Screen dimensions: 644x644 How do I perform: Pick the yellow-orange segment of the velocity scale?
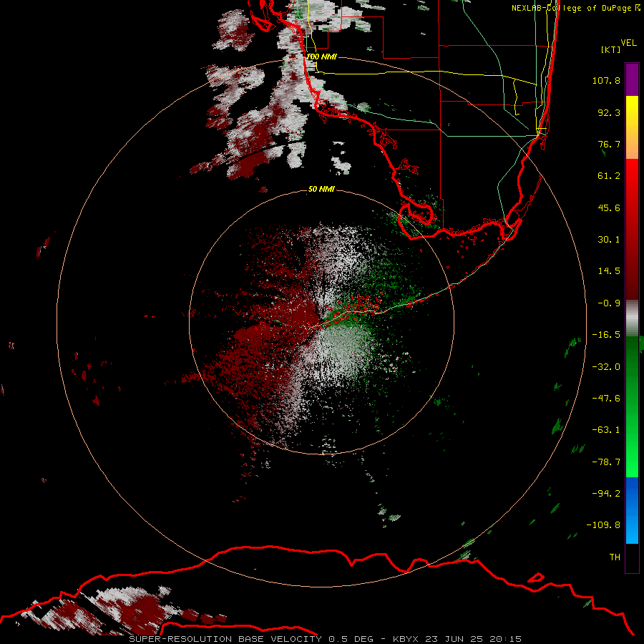click(x=632, y=127)
